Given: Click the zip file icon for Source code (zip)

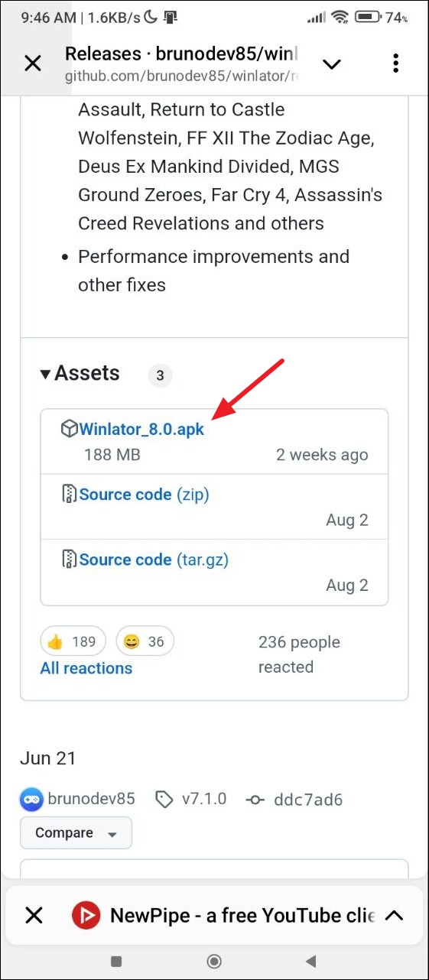Looking at the screenshot, I should [x=69, y=494].
